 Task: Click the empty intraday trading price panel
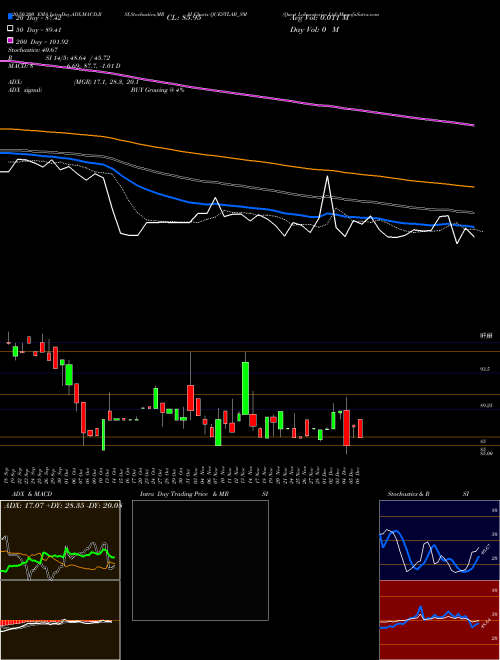click(x=200, y=560)
